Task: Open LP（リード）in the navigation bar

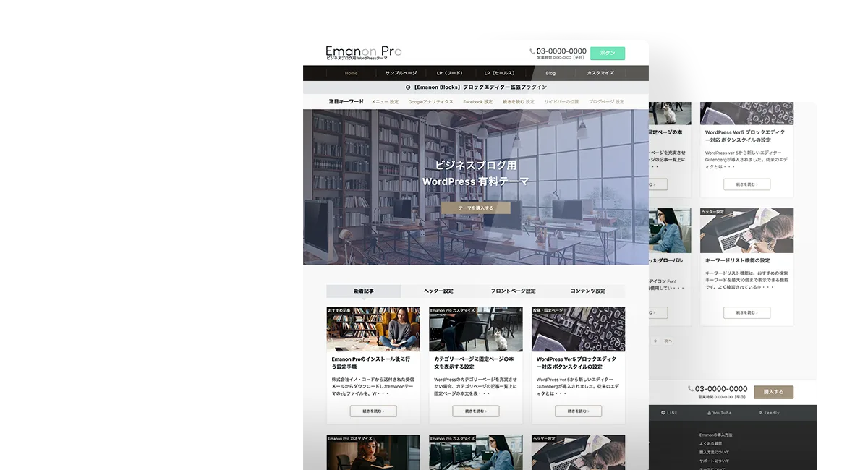Action: pos(450,73)
